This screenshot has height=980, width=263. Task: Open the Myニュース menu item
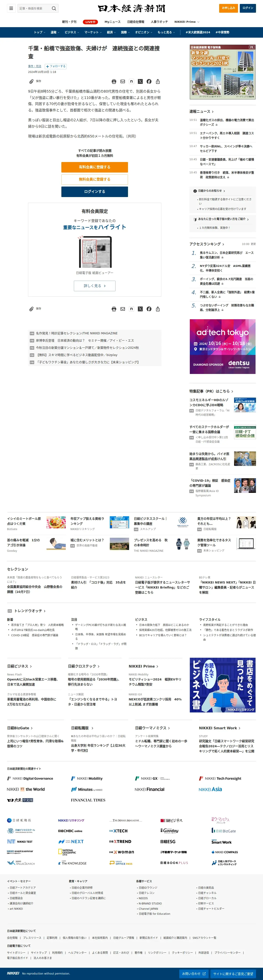click(x=113, y=22)
